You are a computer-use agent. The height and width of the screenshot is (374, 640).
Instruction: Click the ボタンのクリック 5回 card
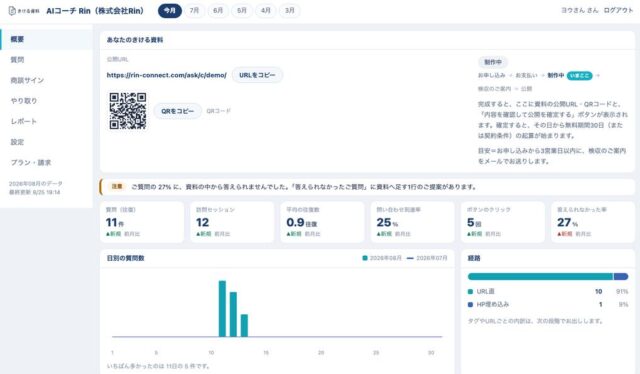(x=503, y=222)
